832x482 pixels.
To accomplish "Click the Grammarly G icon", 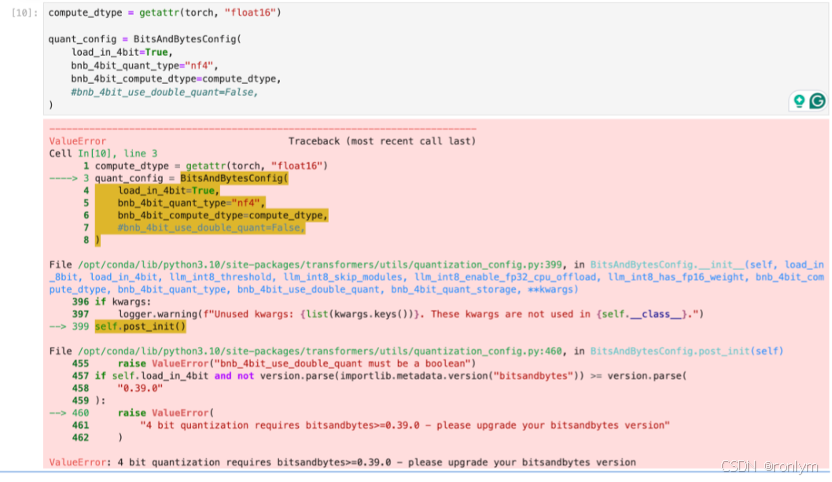I will coord(818,101).
